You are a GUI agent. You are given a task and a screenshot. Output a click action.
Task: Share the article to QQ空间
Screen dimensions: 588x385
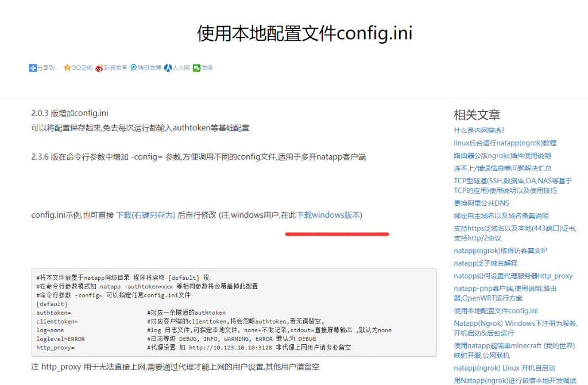point(78,68)
